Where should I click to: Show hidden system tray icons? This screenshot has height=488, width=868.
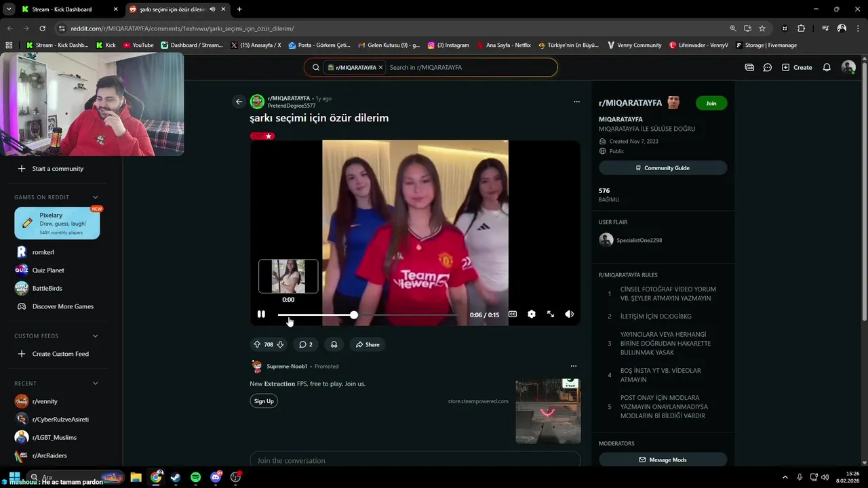[785, 477]
